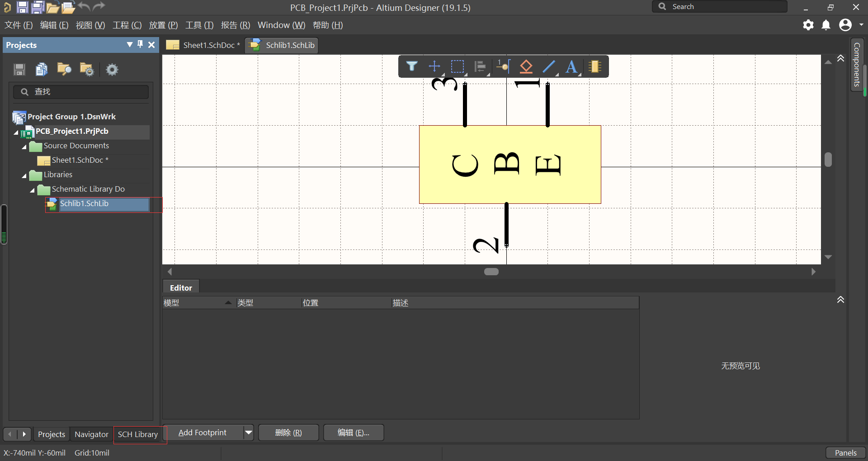The width and height of the screenshot is (868, 461).
Task: Select the Place Line tool
Action: [x=549, y=66]
